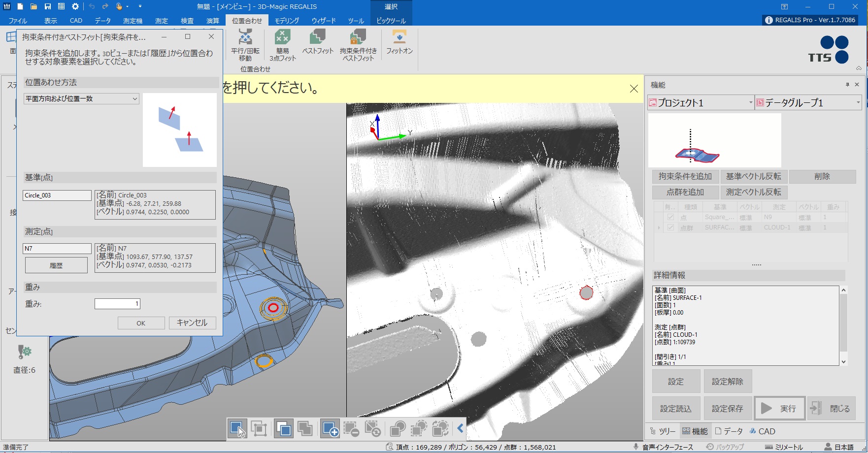Screen dimensions: 868x453
Task: Click the 詳細情報 scrollbar down arrow
Action: click(x=843, y=362)
